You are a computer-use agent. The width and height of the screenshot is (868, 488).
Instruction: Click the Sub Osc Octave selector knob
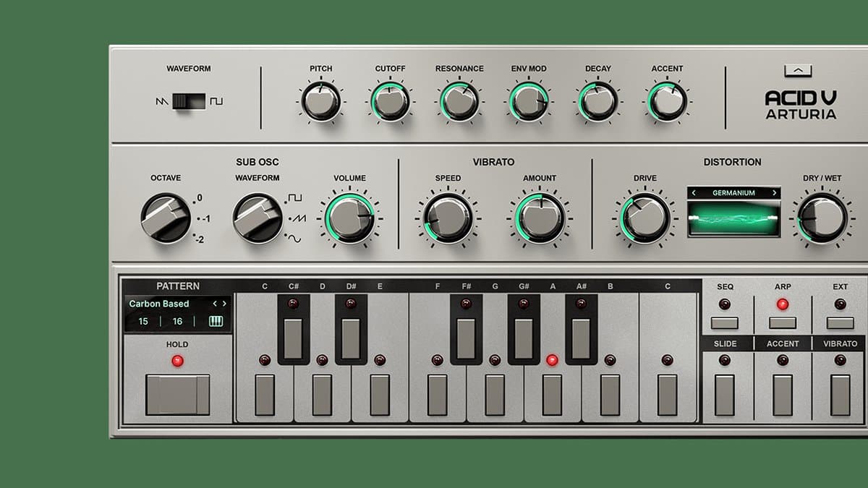[166, 218]
